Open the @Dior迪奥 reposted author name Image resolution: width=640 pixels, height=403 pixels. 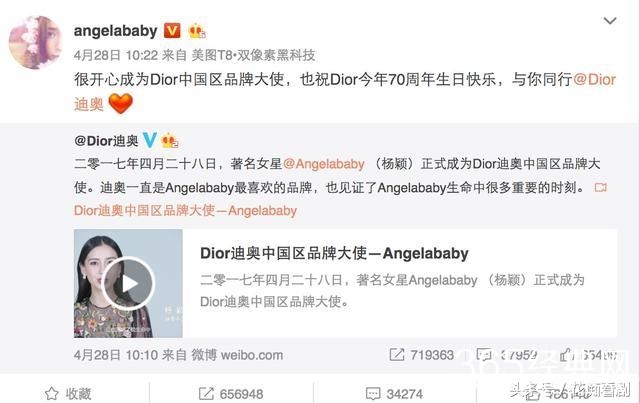pyautogui.click(x=106, y=141)
